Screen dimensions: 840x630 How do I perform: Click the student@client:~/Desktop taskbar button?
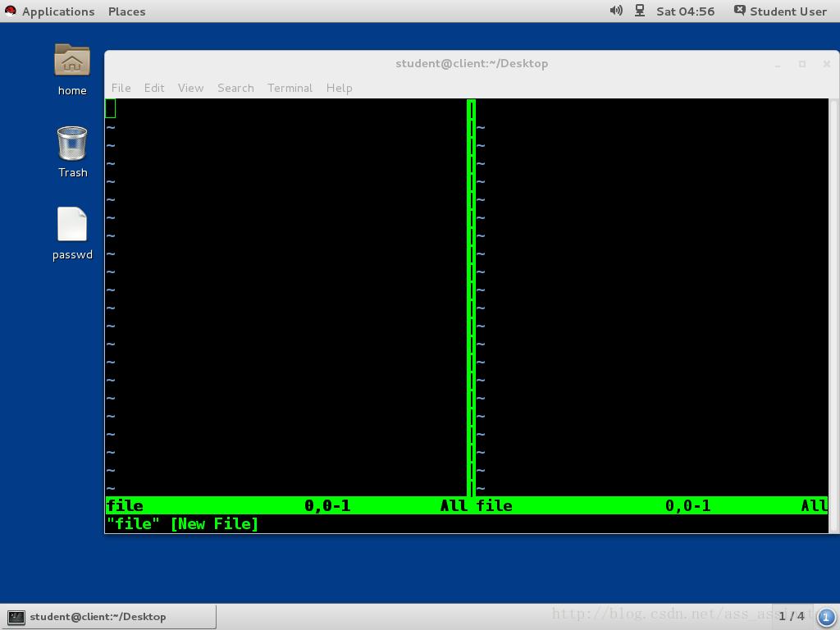[109, 617]
